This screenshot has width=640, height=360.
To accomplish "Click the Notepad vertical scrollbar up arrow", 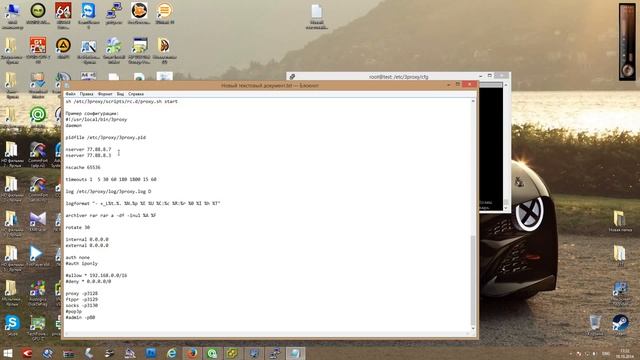I will coord(473,101).
